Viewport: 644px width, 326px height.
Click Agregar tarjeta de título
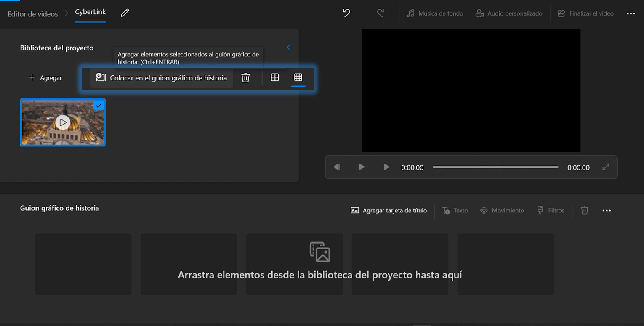(x=389, y=210)
